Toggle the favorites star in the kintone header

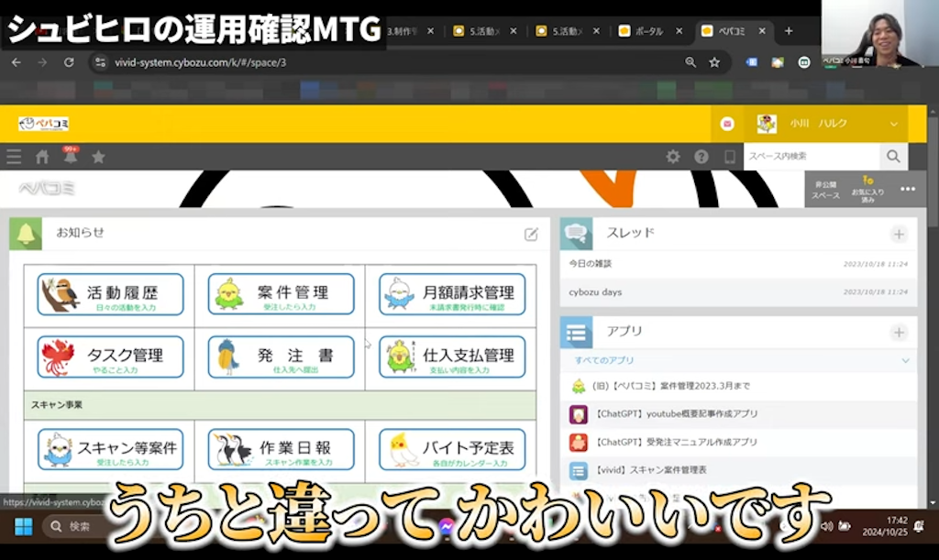[98, 156]
